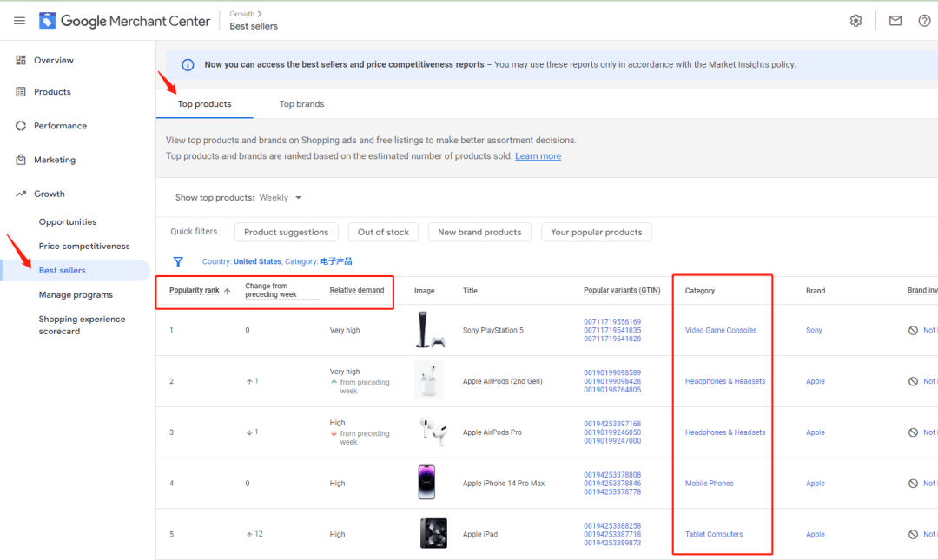The height and width of the screenshot is (560, 938).
Task: Open the settings gear icon
Action: [855, 21]
